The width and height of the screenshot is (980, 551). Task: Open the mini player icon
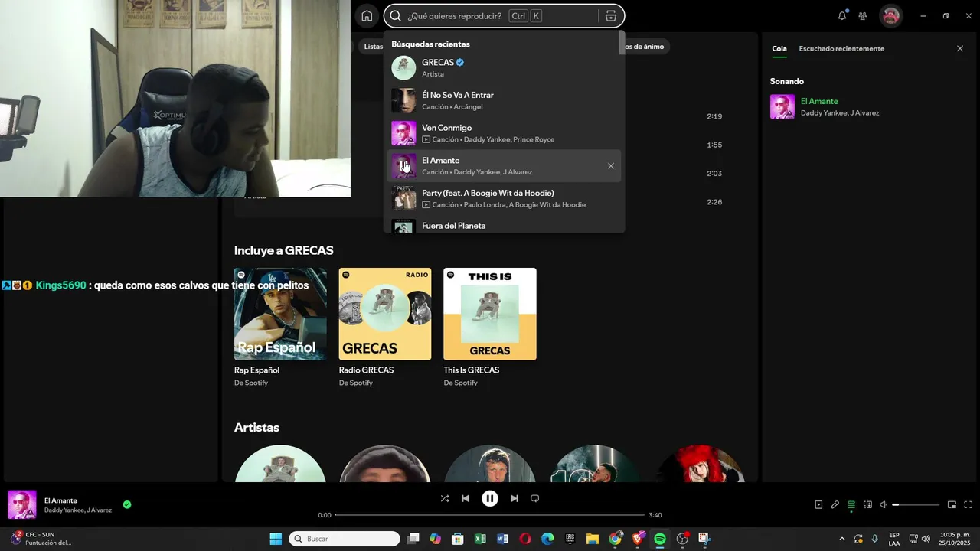point(952,504)
